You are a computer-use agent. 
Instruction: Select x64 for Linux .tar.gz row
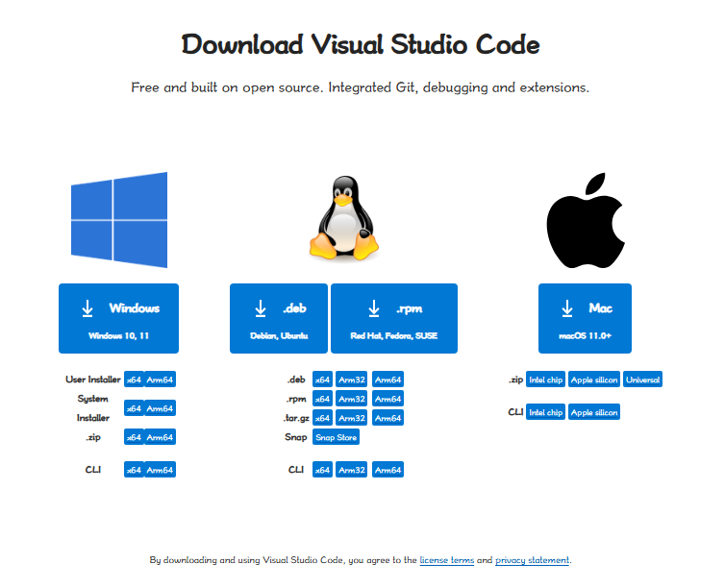322,418
